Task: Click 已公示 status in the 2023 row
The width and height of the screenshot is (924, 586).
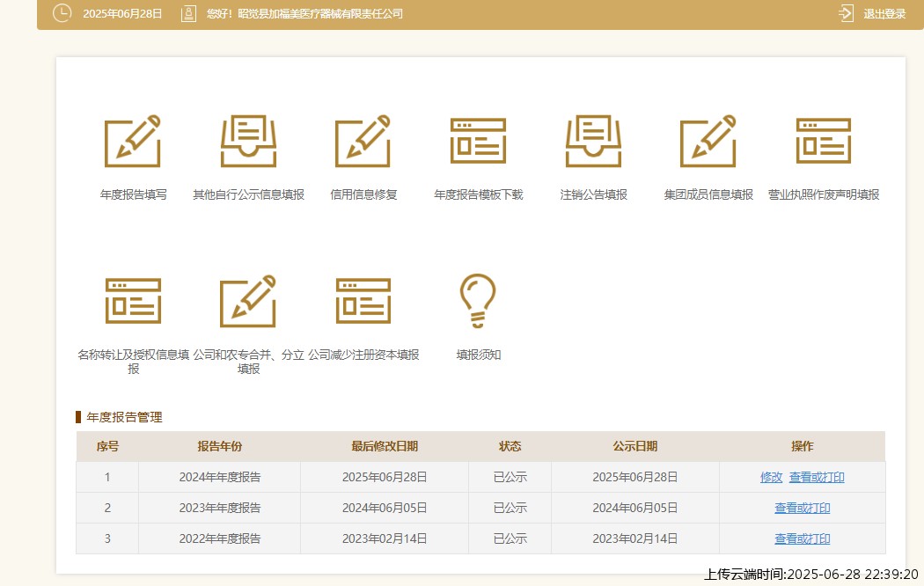Action: [x=510, y=508]
